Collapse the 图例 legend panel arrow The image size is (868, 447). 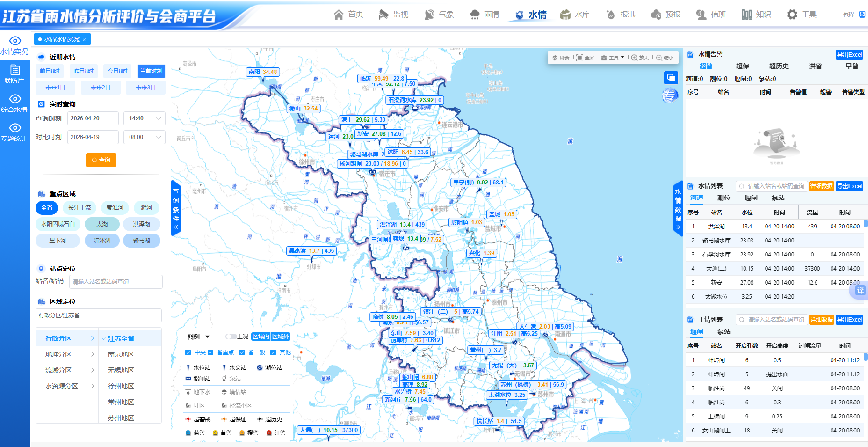click(207, 337)
